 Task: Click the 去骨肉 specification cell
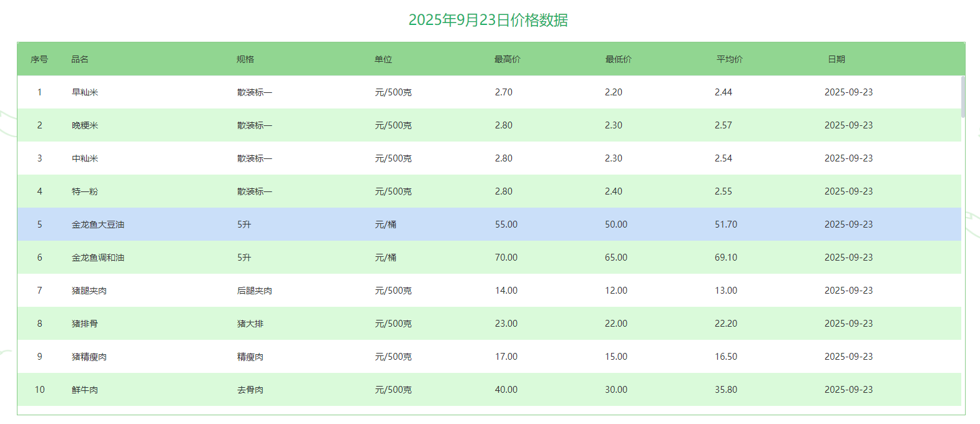250,390
